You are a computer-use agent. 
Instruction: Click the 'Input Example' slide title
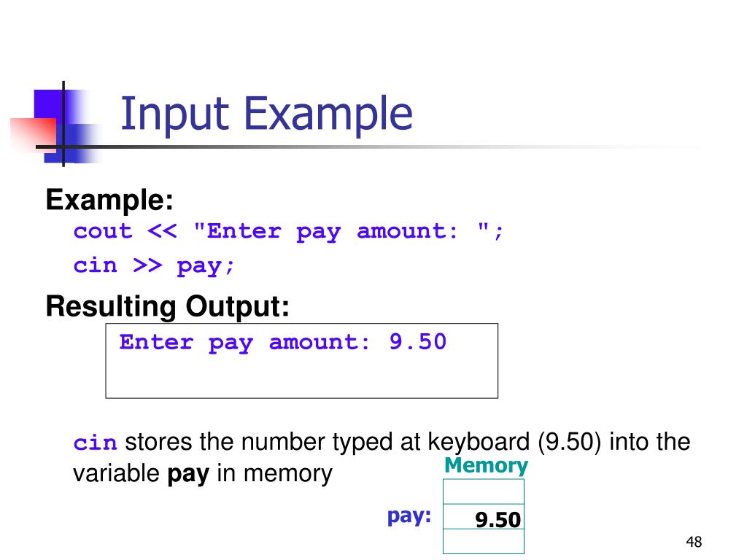[266, 114]
